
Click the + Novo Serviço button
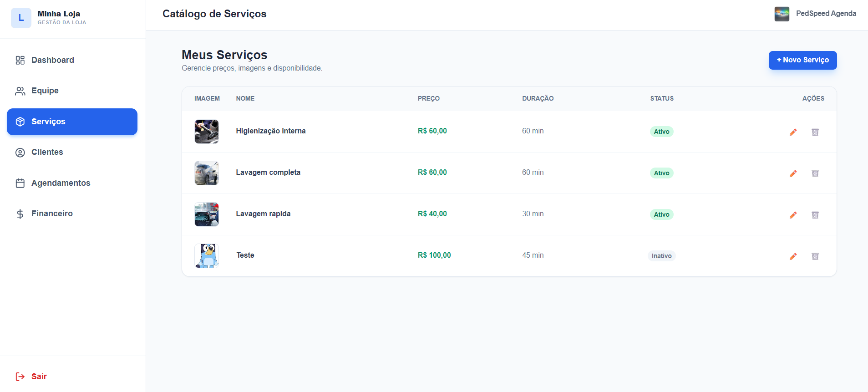(x=802, y=60)
